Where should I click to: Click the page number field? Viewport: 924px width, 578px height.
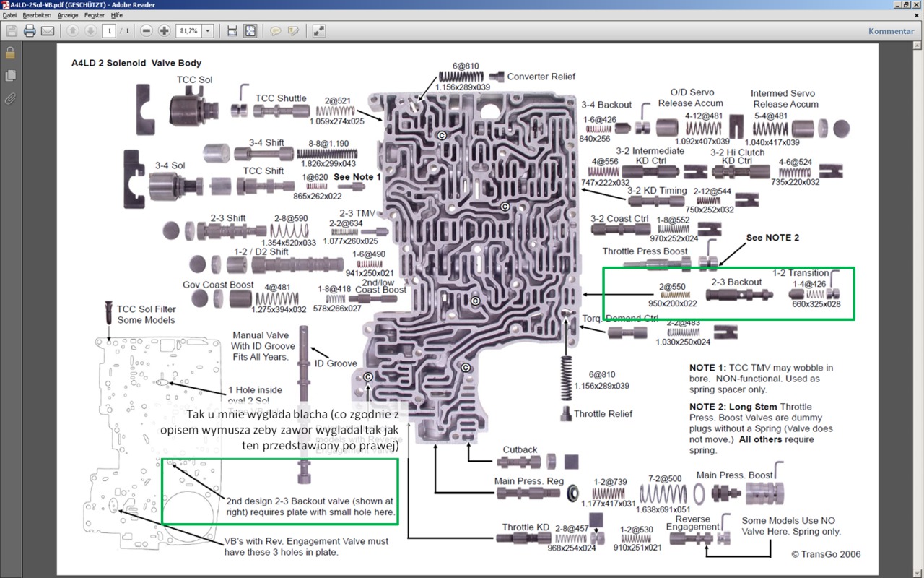(x=110, y=31)
